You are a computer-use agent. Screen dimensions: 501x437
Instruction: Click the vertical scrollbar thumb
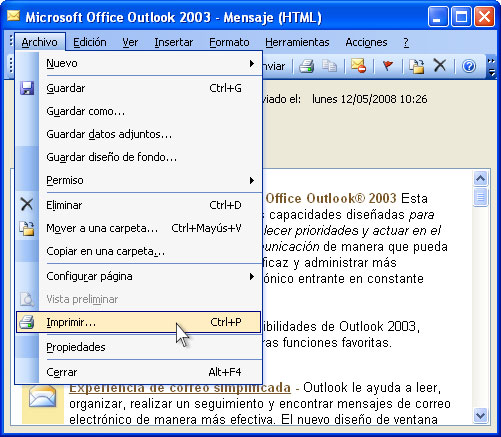pyautogui.click(x=480, y=197)
